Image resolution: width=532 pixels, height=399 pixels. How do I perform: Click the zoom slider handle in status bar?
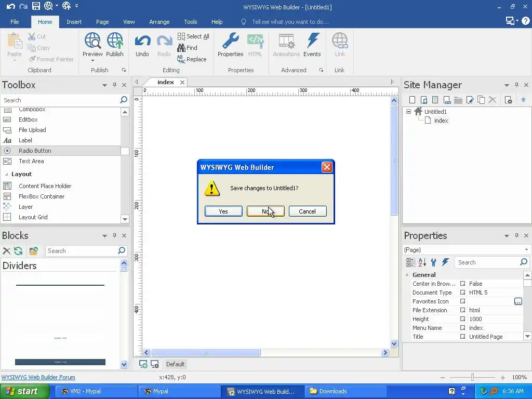pos(472,377)
